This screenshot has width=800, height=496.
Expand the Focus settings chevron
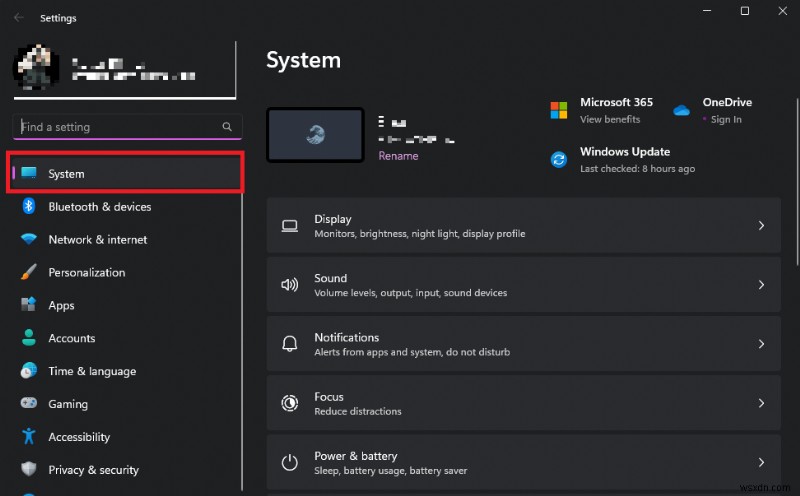(x=761, y=403)
